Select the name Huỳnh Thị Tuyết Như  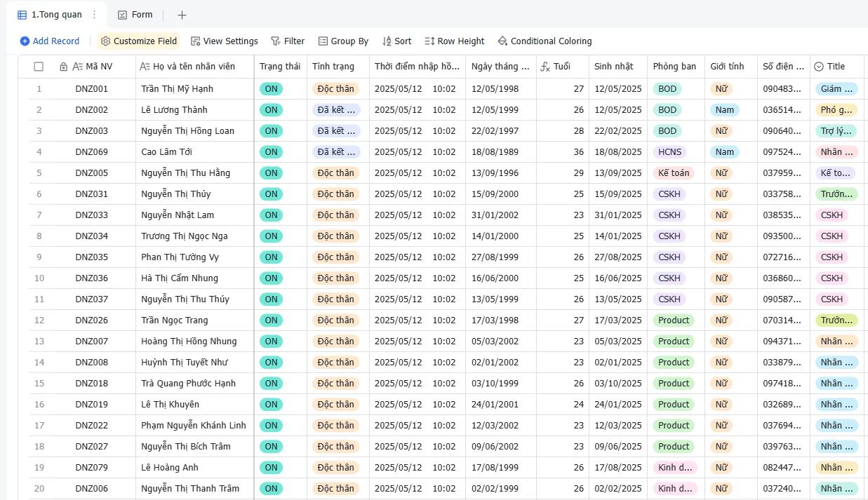point(185,363)
